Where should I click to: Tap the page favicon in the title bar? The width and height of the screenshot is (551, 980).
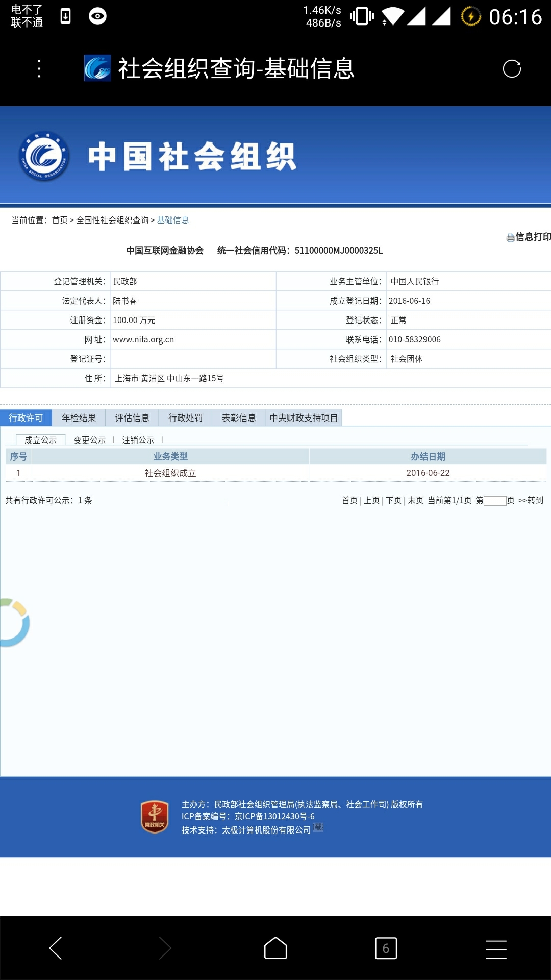[x=97, y=68]
